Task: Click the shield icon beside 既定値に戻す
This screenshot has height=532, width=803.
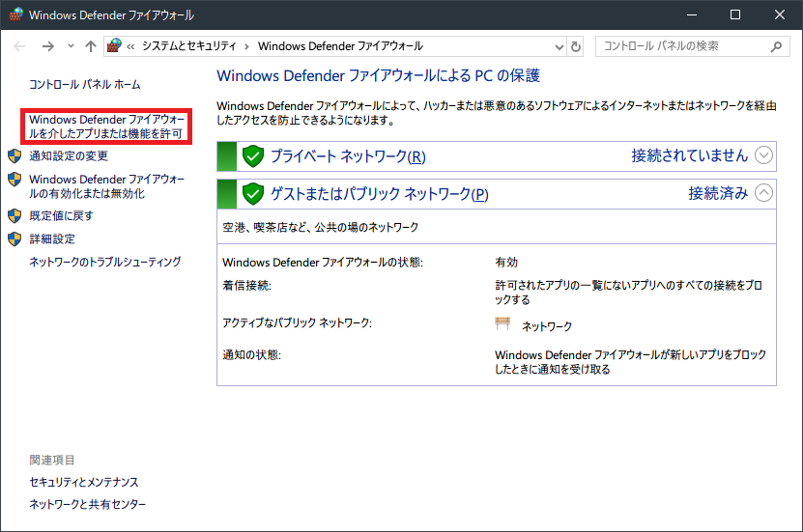Action: coord(14,216)
